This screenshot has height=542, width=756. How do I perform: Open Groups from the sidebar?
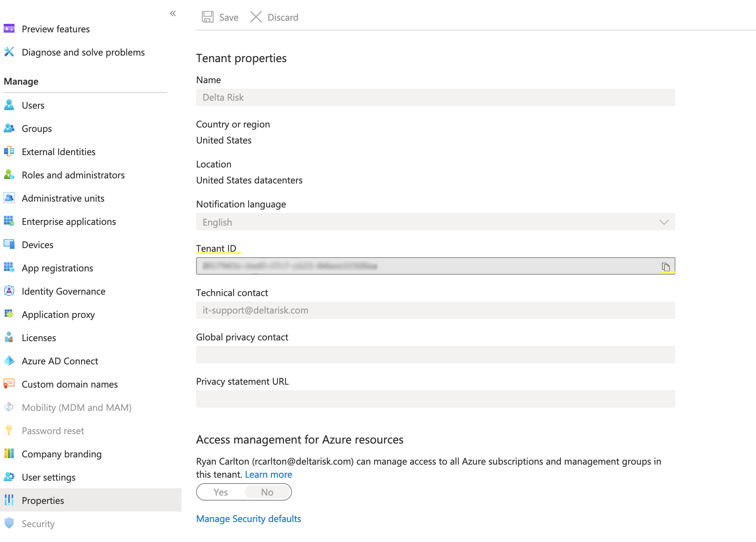coord(37,129)
